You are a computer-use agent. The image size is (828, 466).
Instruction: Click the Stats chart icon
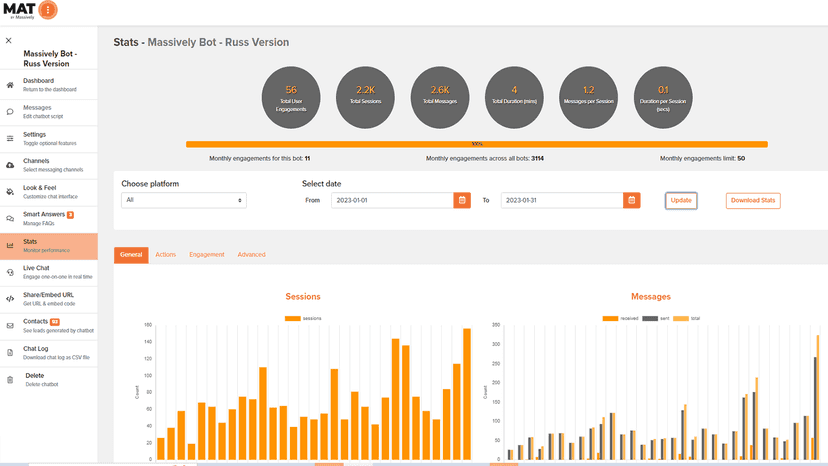10,246
